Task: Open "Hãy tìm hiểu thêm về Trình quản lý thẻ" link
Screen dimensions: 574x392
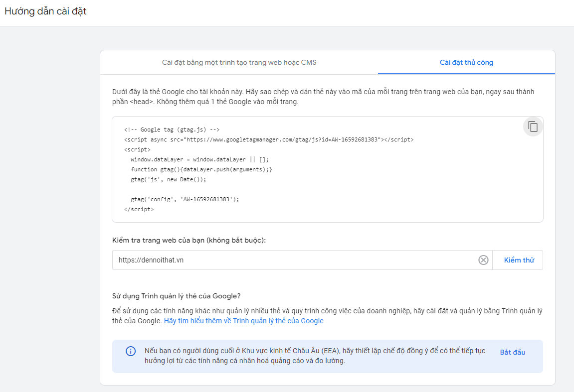Action: click(x=243, y=321)
